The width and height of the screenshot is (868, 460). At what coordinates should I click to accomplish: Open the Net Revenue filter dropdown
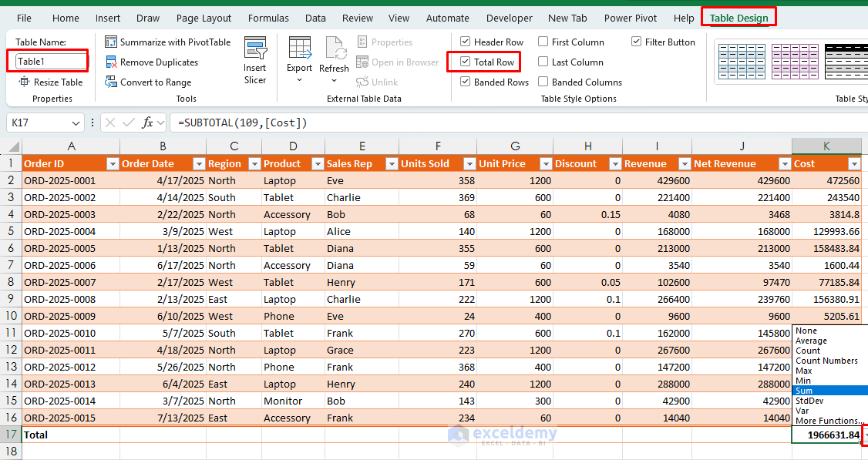pos(785,164)
